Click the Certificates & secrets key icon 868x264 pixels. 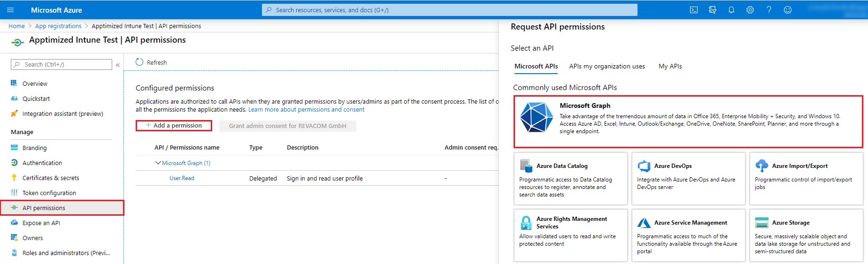pos(14,178)
